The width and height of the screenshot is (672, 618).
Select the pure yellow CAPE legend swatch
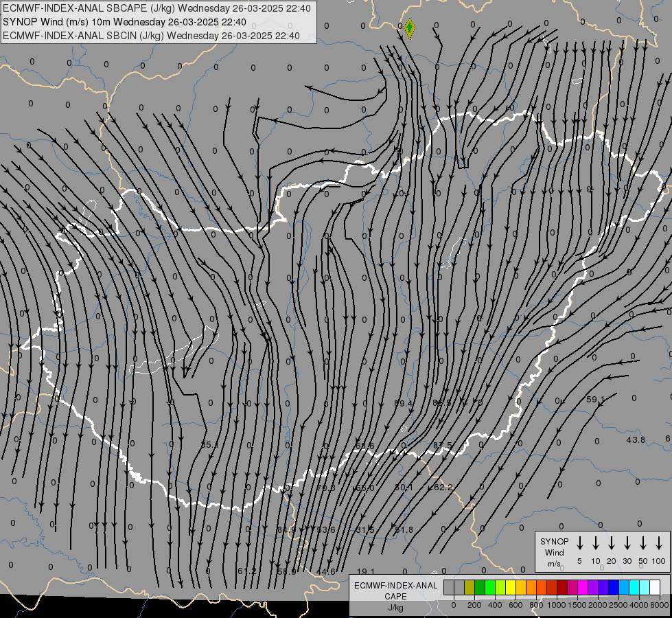(x=511, y=587)
